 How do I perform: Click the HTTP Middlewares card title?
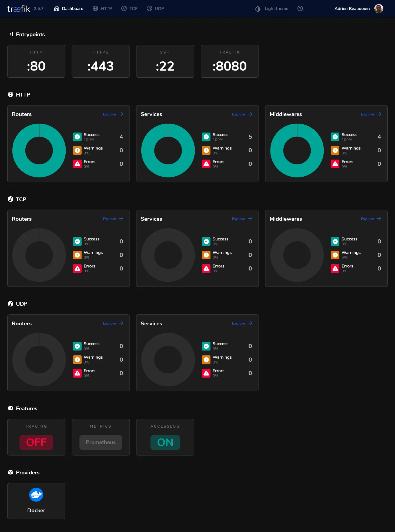tap(286, 114)
